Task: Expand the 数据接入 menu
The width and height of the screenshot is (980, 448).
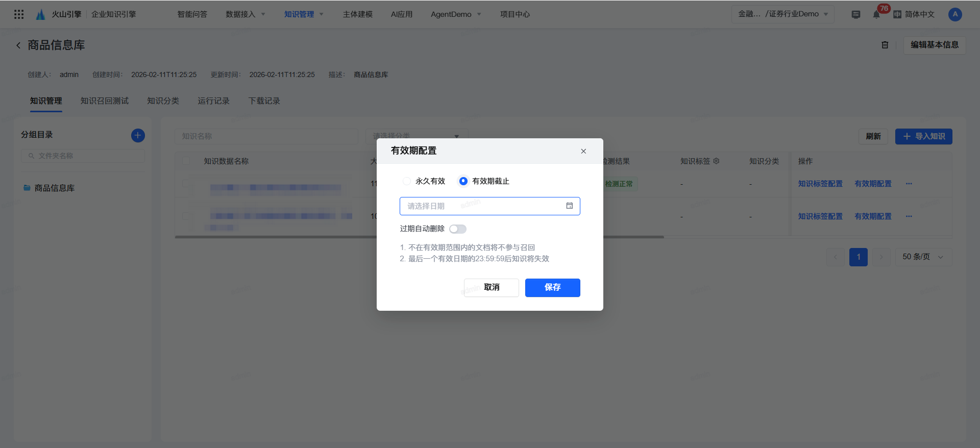Action: click(x=245, y=14)
